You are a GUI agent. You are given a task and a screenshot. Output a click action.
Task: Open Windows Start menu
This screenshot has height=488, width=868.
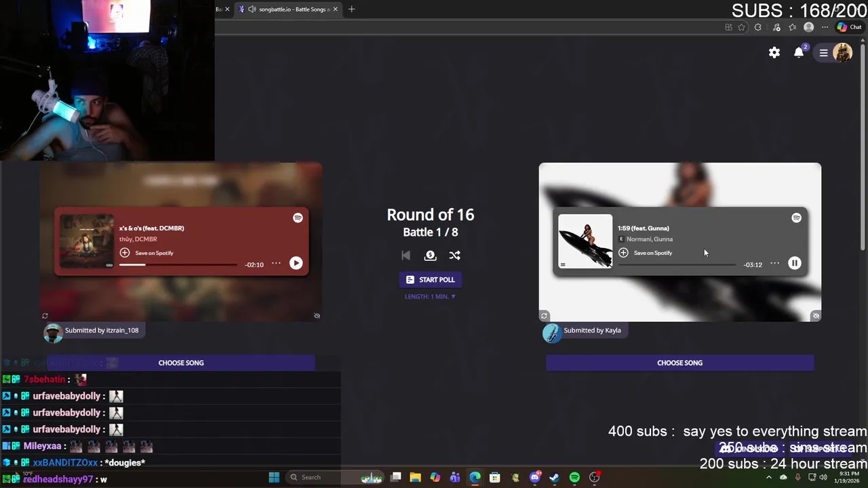pos(274,477)
